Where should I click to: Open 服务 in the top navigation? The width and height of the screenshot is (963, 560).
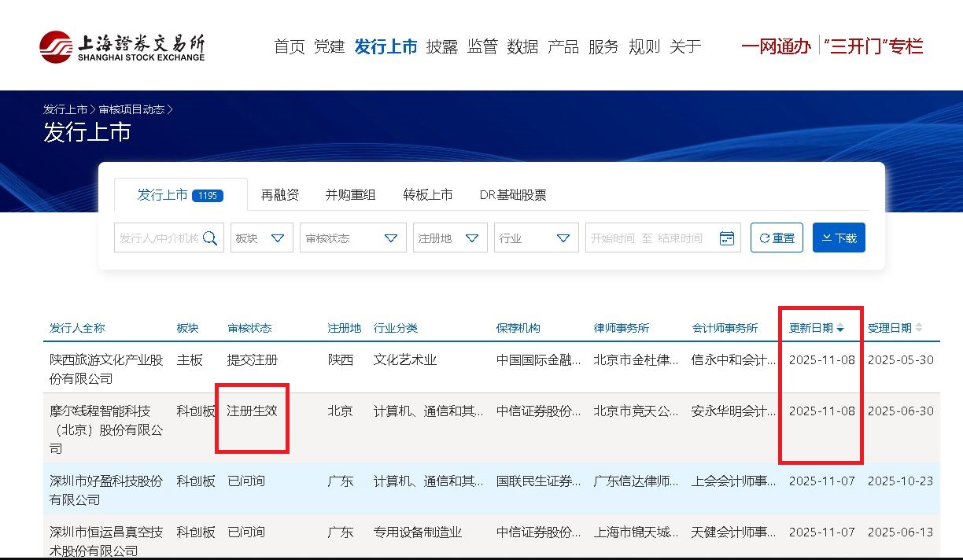coord(603,46)
